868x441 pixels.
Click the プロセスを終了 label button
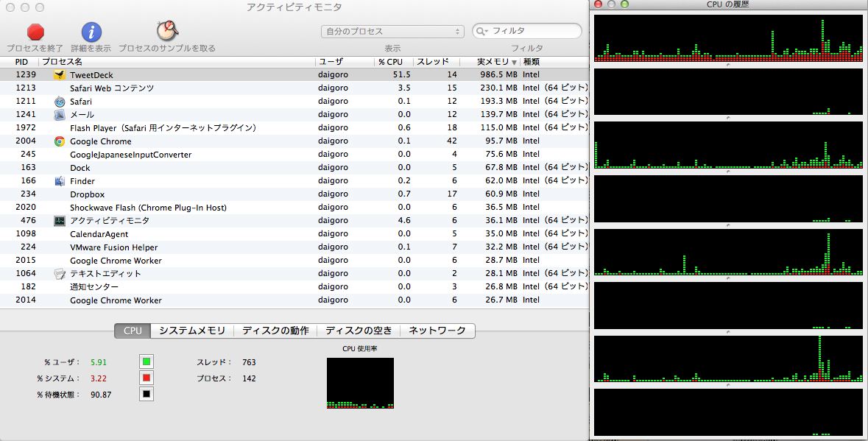pos(35,48)
